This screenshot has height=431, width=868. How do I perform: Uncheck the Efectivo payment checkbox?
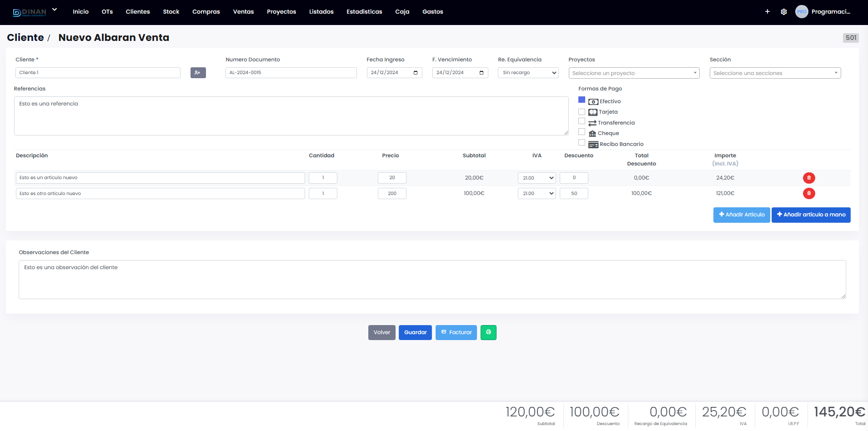point(582,99)
